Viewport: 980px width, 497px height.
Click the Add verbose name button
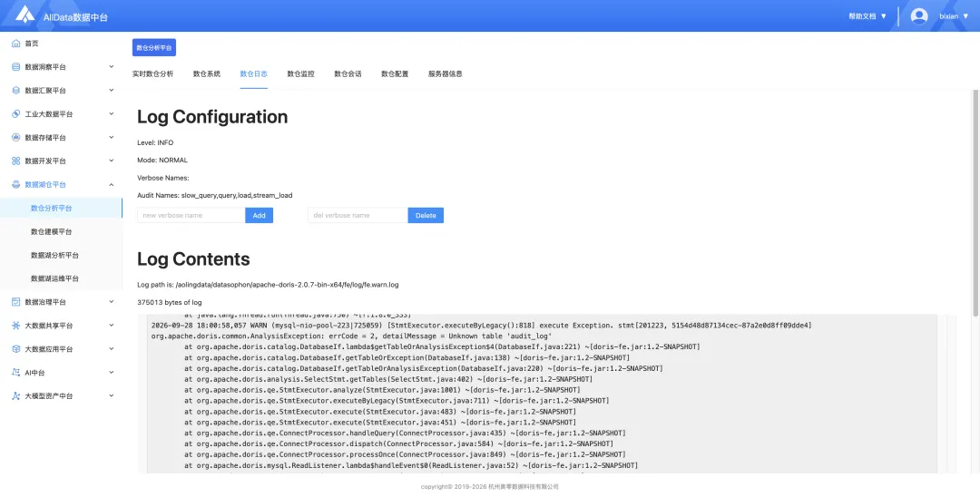(259, 216)
